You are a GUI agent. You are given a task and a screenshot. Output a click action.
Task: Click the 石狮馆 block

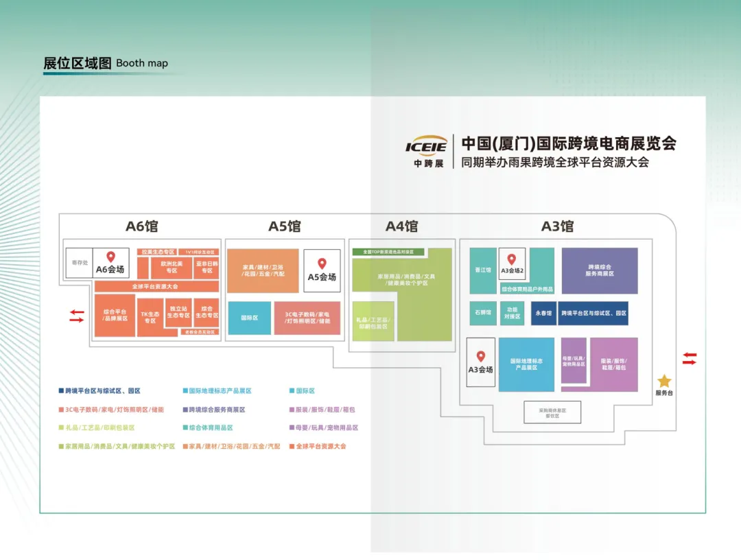tap(483, 313)
